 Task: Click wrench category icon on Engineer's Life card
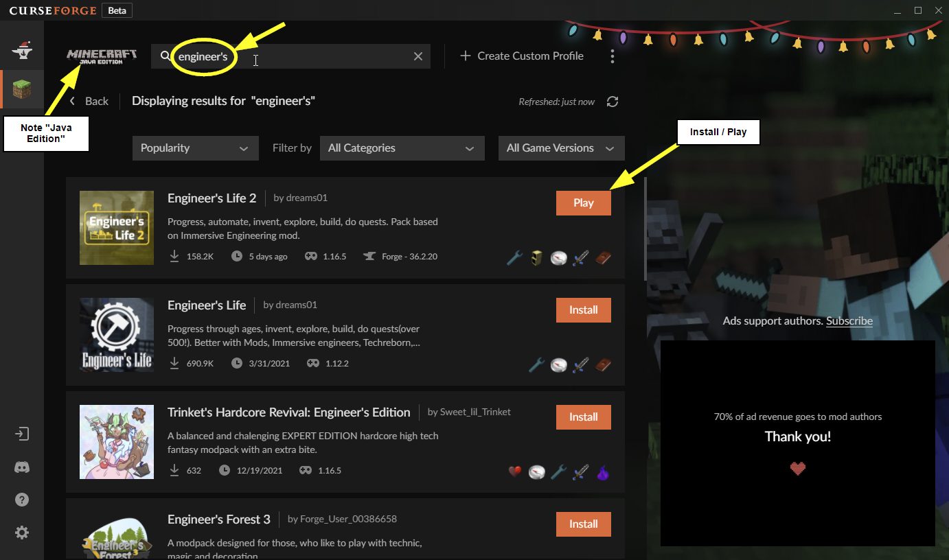(x=536, y=365)
